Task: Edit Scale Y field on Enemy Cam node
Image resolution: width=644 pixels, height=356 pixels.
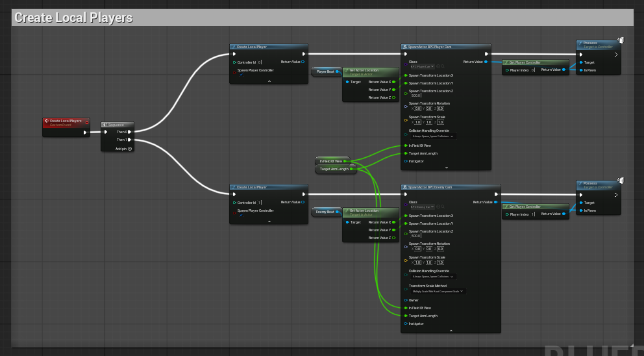Action: click(x=428, y=262)
